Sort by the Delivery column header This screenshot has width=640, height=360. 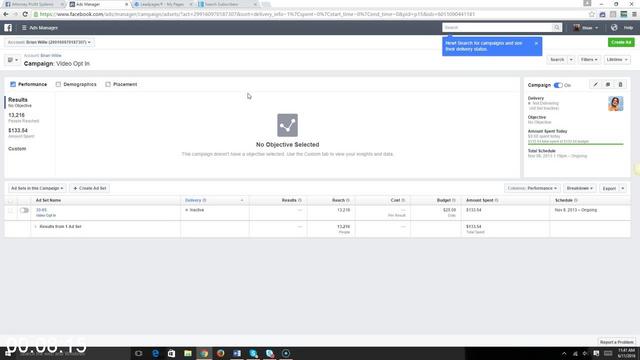(193, 200)
